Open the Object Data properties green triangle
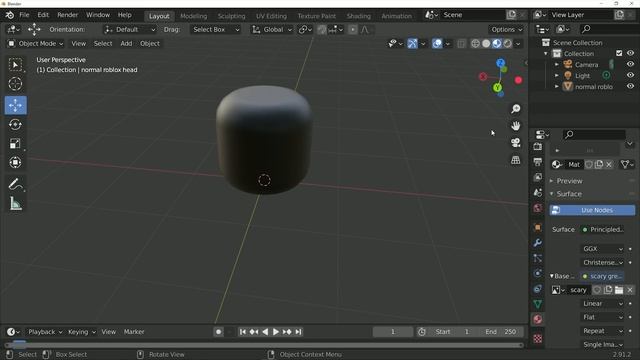 (538, 304)
